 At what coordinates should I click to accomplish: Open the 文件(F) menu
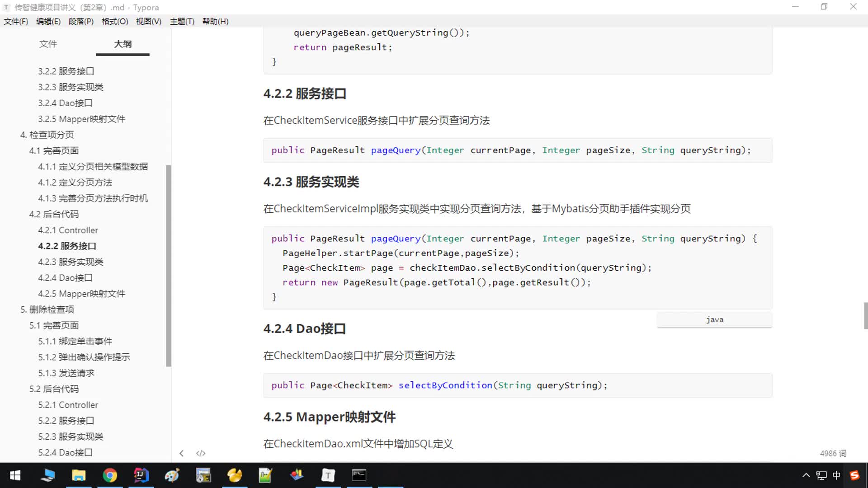[x=16, y=21]
